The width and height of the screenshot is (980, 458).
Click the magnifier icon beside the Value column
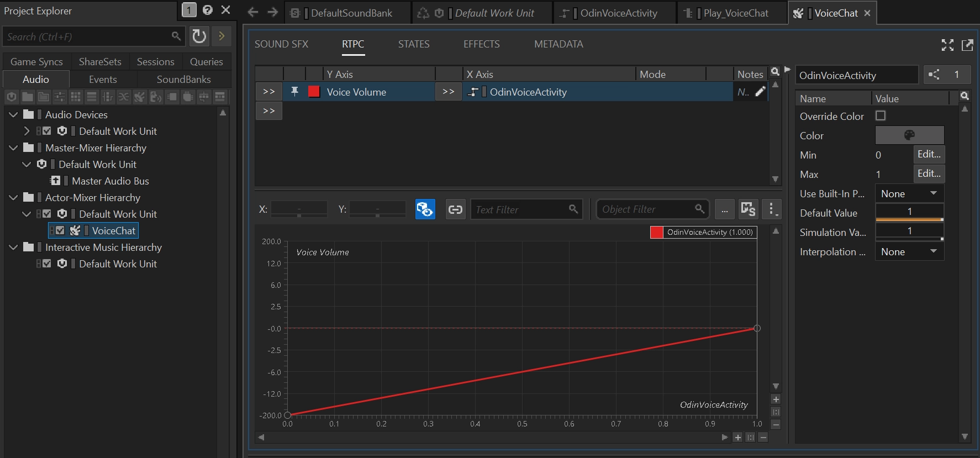click(965, 96)
